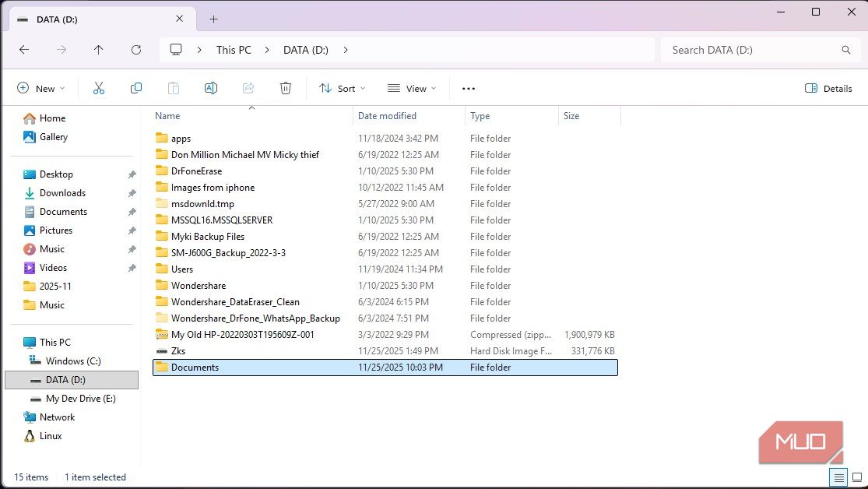Open the Sort dropdown
This screenshot has width=868, height=489.
pyautogui.click(x=342, y=89)
